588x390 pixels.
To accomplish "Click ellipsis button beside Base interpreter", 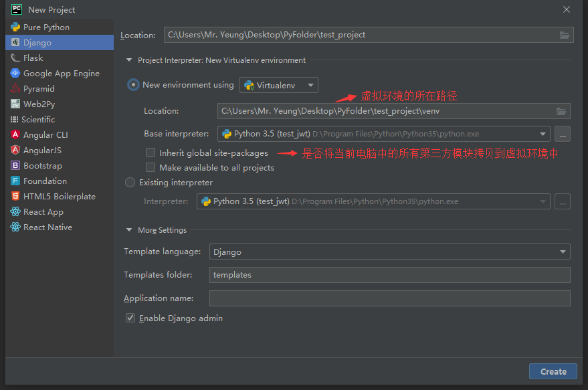I will (x=563, y=134).
